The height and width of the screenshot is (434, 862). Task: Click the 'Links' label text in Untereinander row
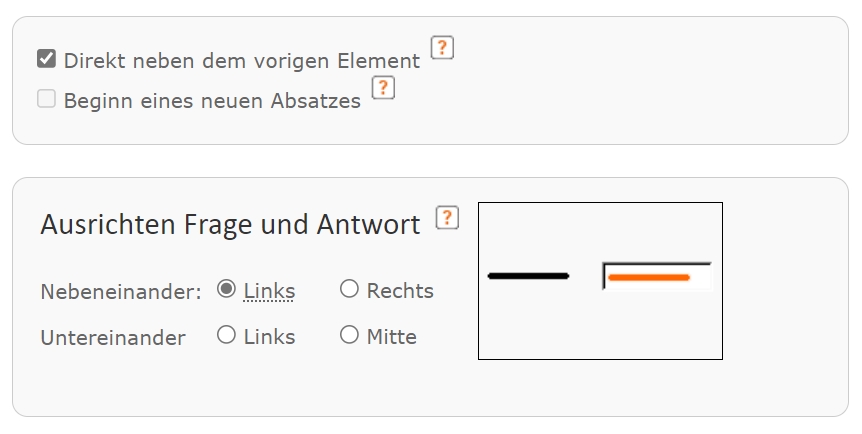269,337
